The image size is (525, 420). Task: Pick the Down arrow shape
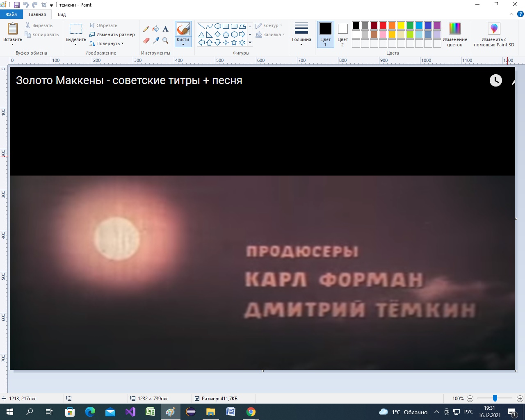pos(218,43)
